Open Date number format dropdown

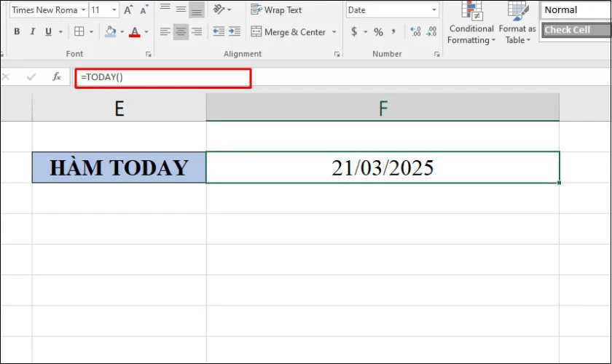[434, 9]
